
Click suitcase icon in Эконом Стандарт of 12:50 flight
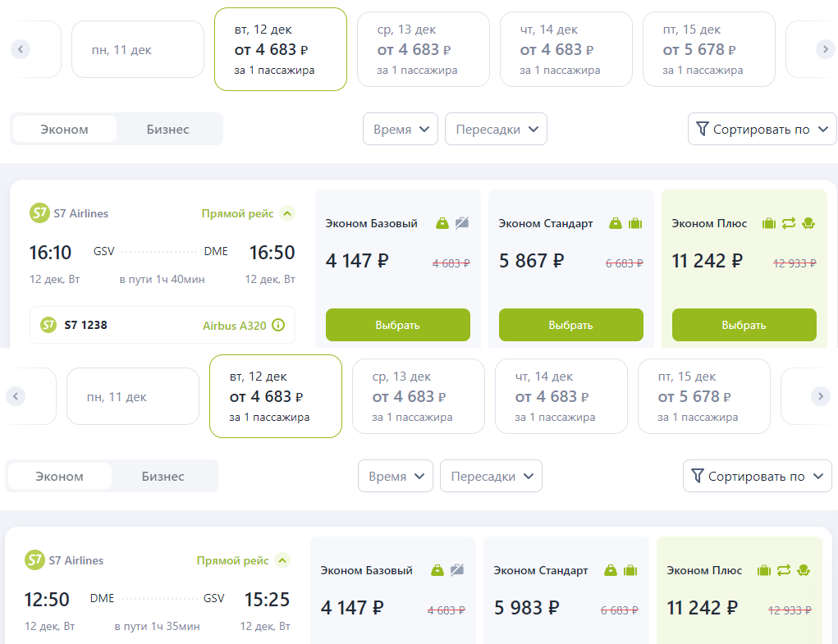click(x=630, y=570)
